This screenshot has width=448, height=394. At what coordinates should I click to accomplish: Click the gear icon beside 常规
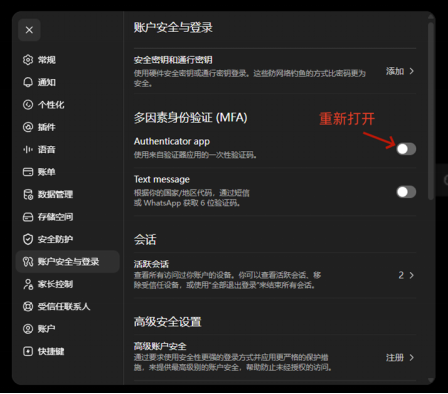point(28,60)
